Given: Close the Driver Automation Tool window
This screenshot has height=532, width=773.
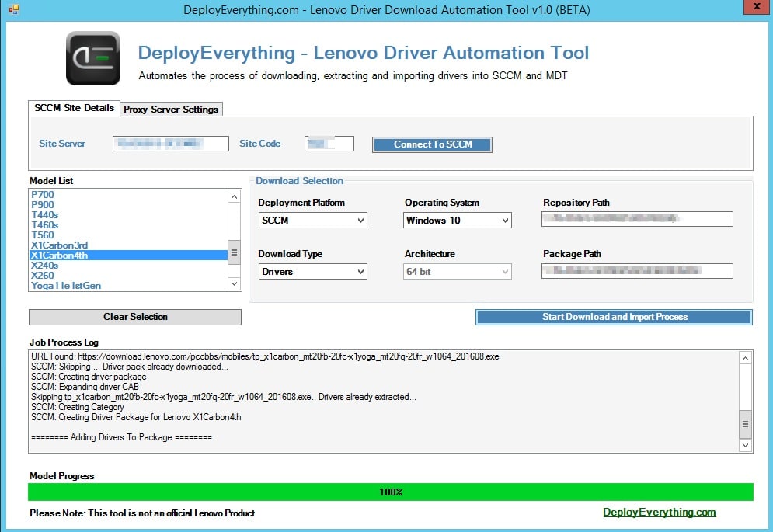Looking at the screenshot, I should [756, 8].
